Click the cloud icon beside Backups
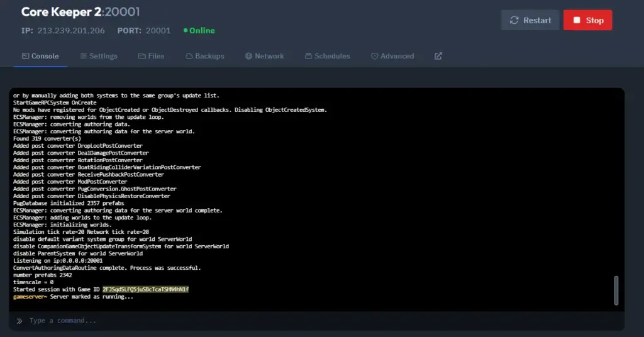The height and width of the screenshot is (337, 644). tap(189, 56)
